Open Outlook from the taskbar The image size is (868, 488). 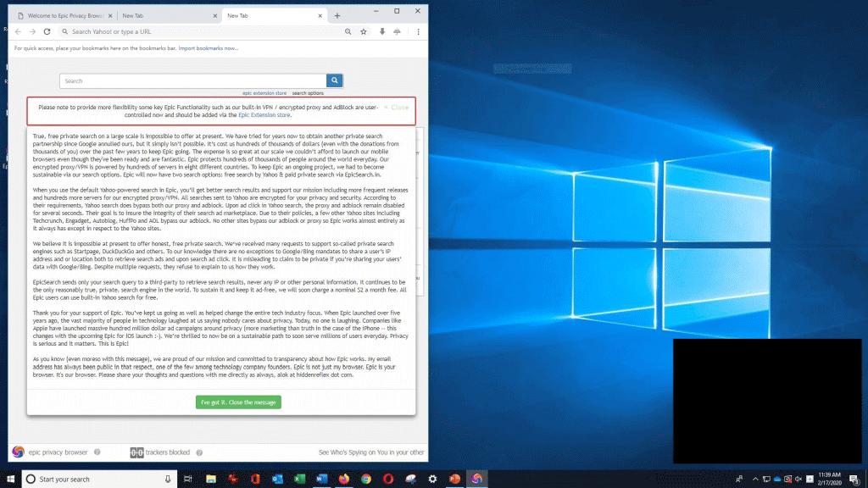pyautogui.click(x=277, y=480)
